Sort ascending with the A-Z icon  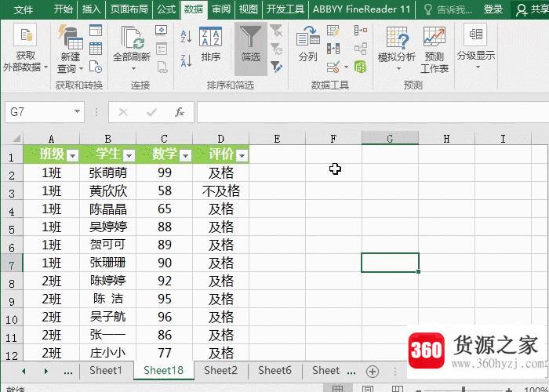186,36
